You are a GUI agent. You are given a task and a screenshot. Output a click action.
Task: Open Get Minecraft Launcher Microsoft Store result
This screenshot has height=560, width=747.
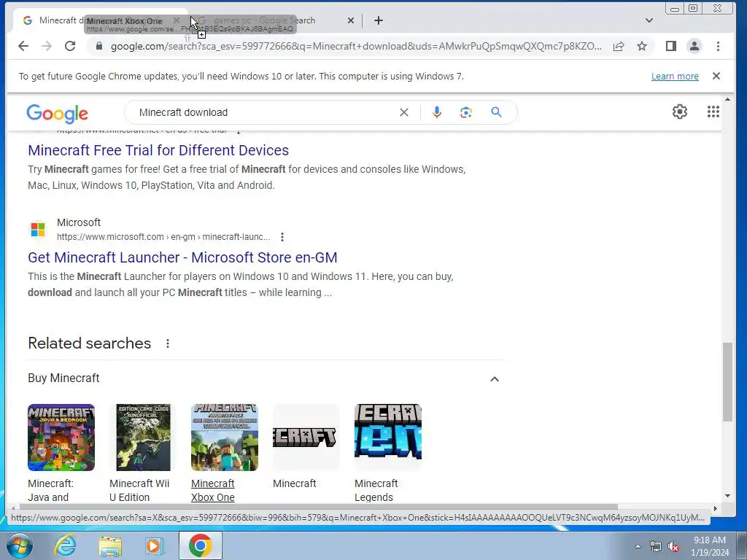[x=182, y=257]
